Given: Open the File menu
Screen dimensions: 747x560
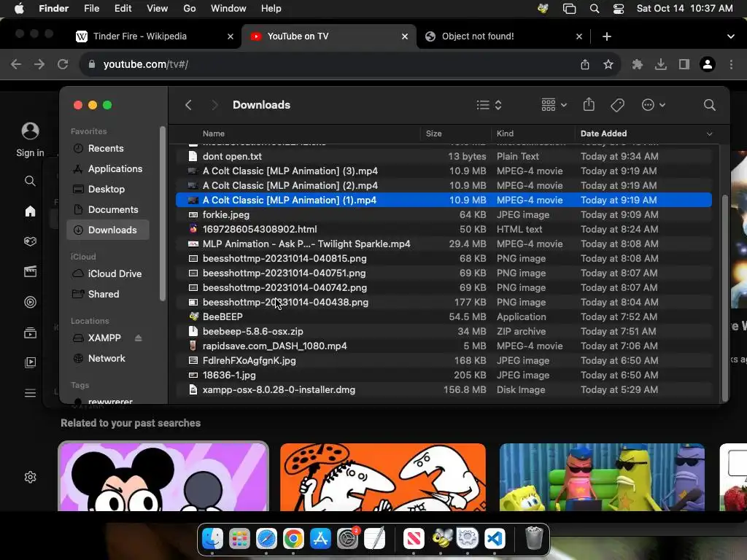Looking at the screenshot, I should pyautogui.click(x=91, y=9).
